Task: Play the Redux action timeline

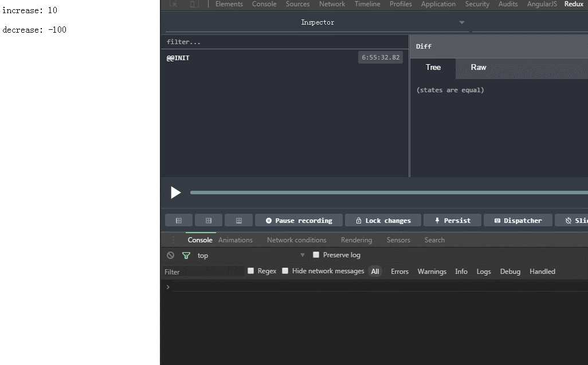Action: pos(175,193)
